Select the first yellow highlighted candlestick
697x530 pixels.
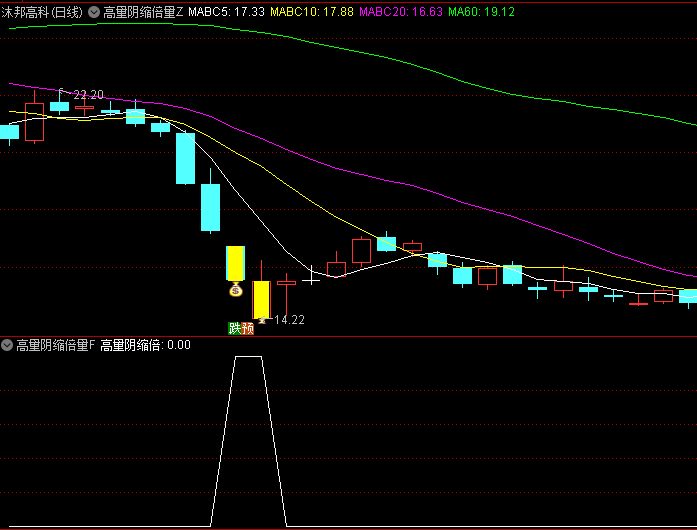point(236,263)
